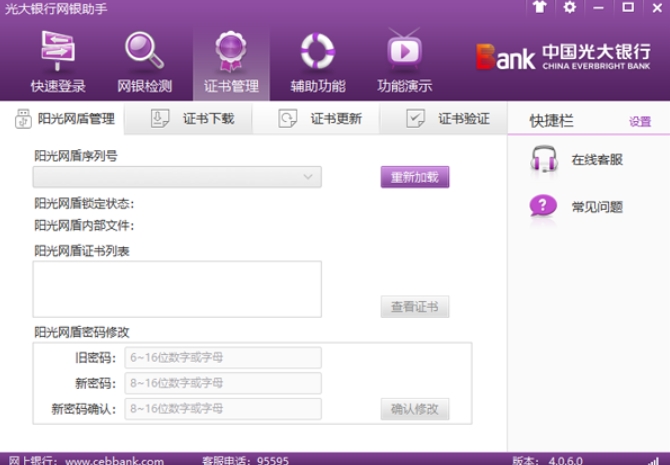Click the 常见问题 question bubble icon
The width and height of the screenshot is (670, 465).
pyautogui.click(x=543, y=206)
